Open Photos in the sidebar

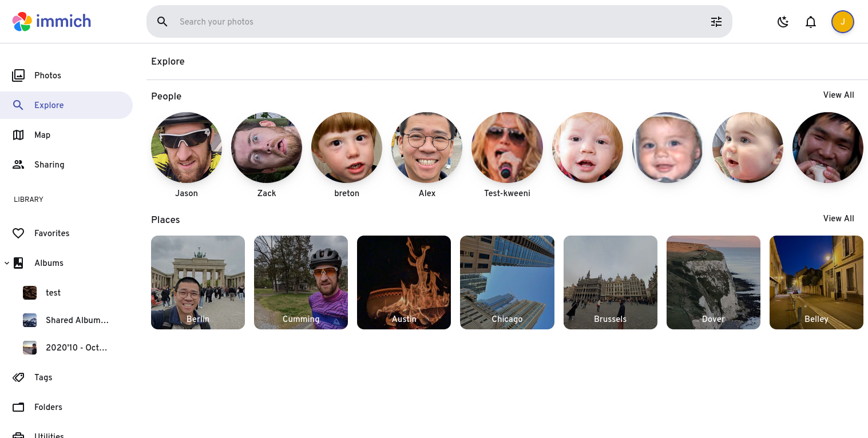(x=47, y=75)
